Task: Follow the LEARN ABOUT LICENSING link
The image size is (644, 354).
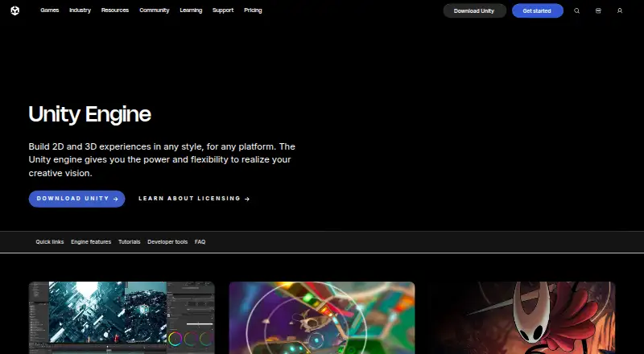Action: pos(194,199)
